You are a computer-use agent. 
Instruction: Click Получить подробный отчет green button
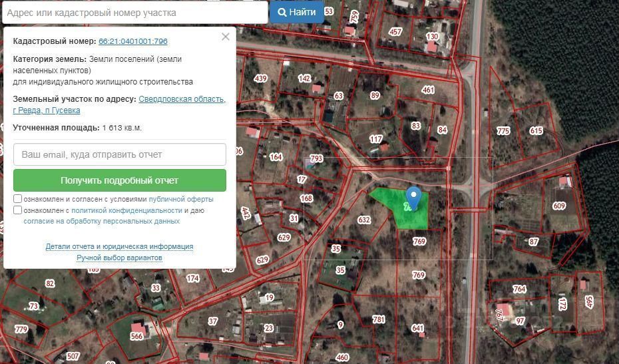pyautogui.click(x=120, y=180)
